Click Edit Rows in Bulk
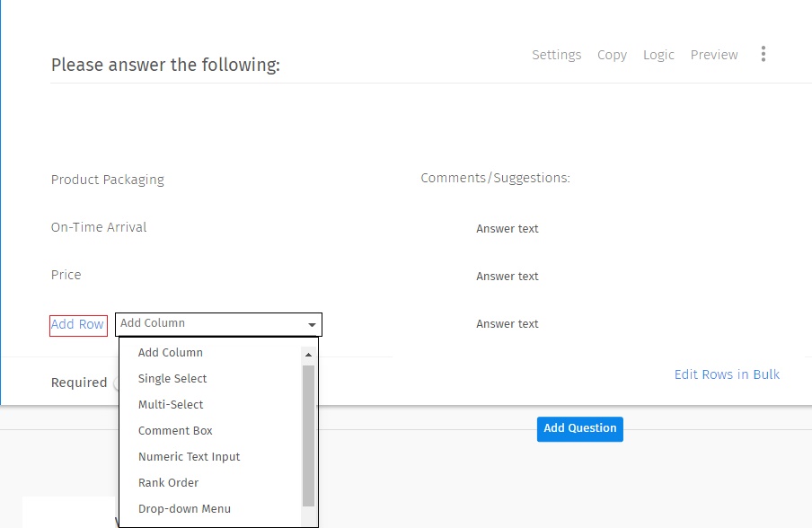Viewport: 812px width, 528px height. [x=727, y=374]
